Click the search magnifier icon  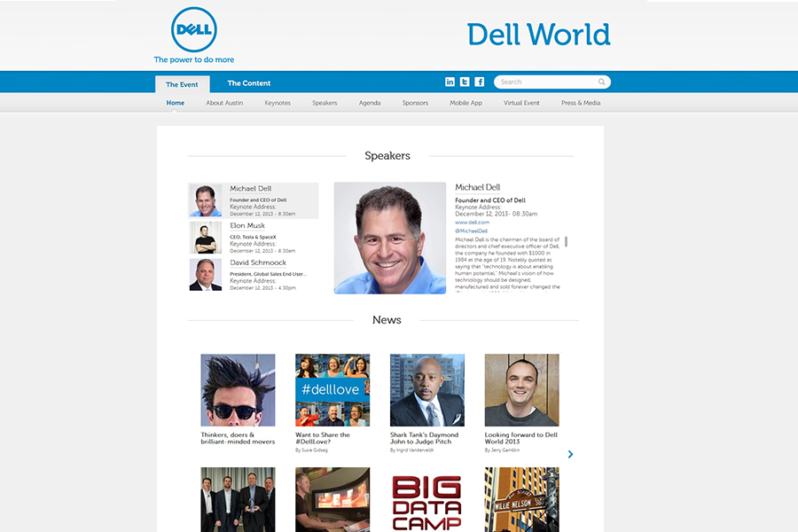(x=601, y=82)
